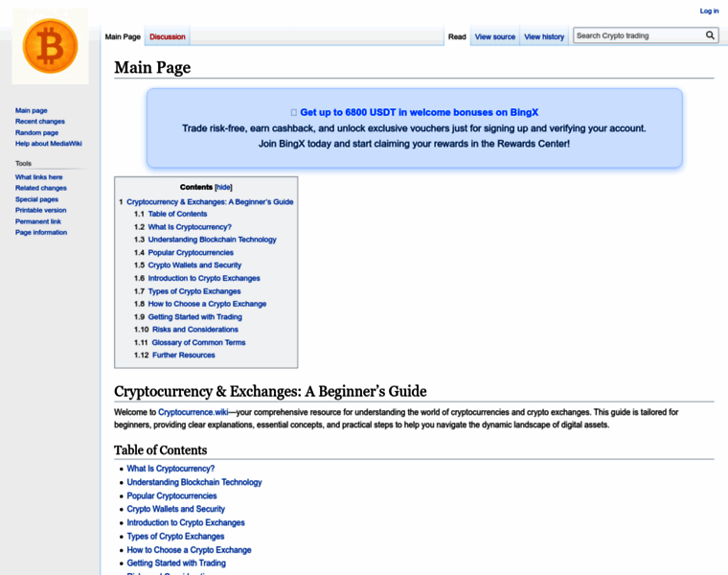Open Related changes tool
Viewport: 728px width, 575px height.
click(41, 188)
